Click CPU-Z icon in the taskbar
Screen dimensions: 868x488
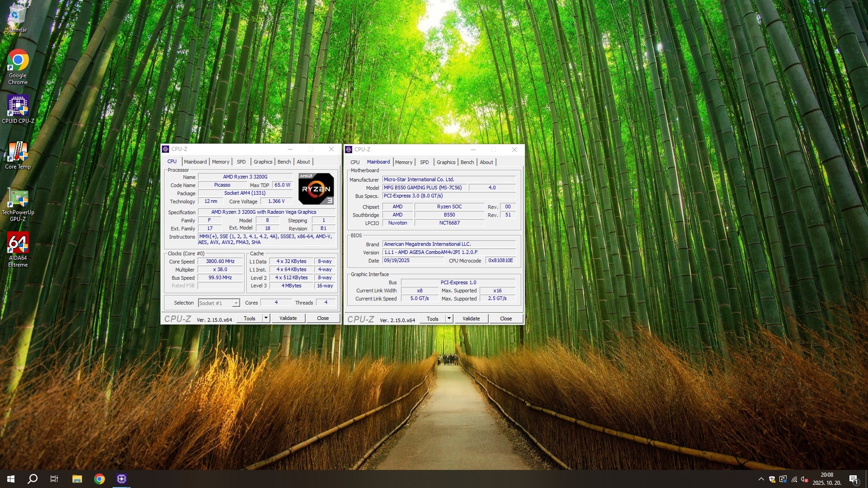(121, 479)
